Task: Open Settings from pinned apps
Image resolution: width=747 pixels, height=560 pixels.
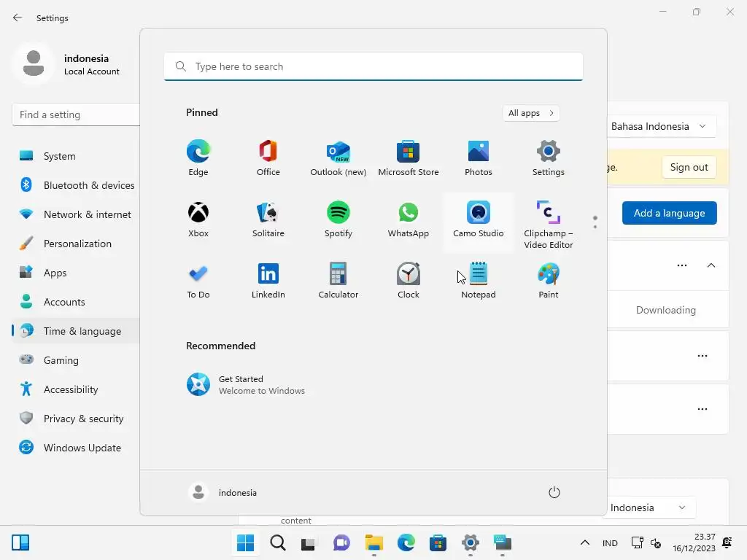Action: click(x=549, y=158)
